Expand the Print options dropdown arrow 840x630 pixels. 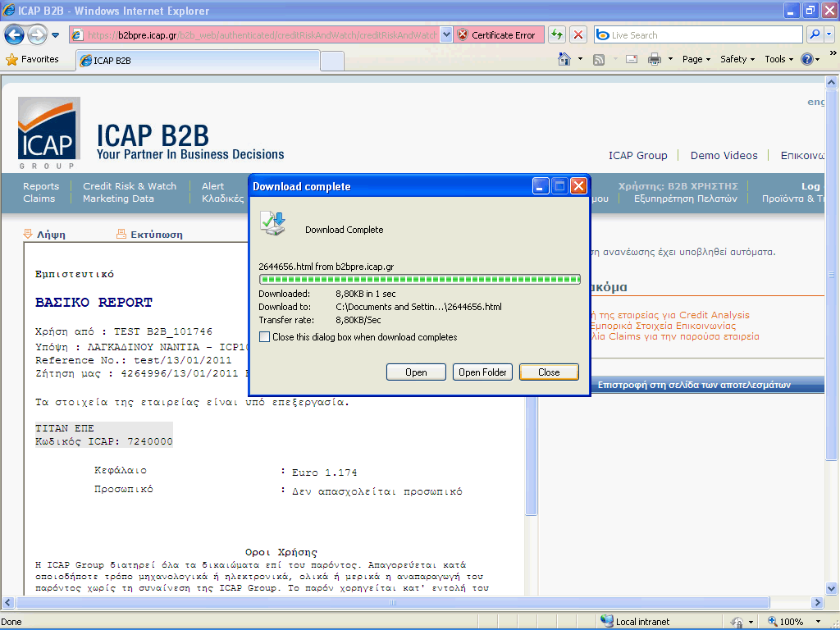[x=670, y=59]
